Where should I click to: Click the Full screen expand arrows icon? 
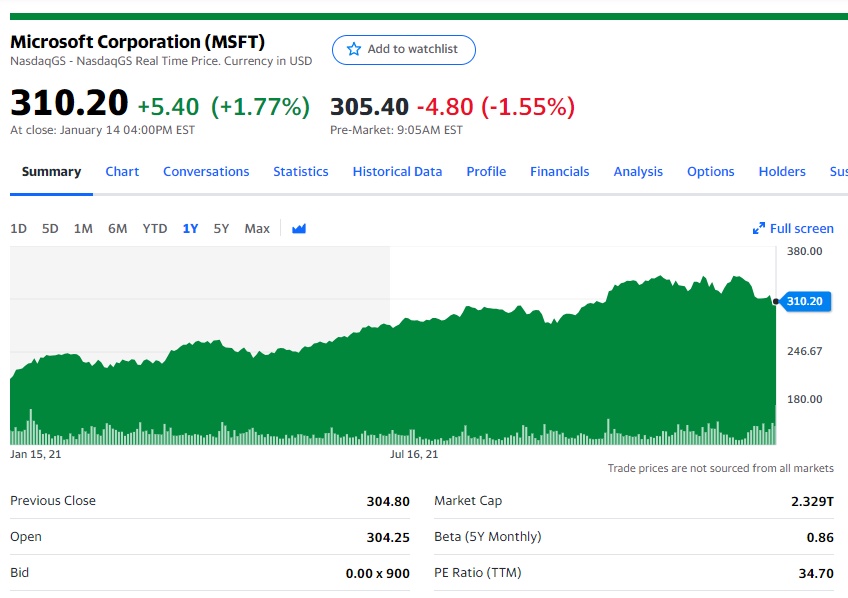[759, 228]
